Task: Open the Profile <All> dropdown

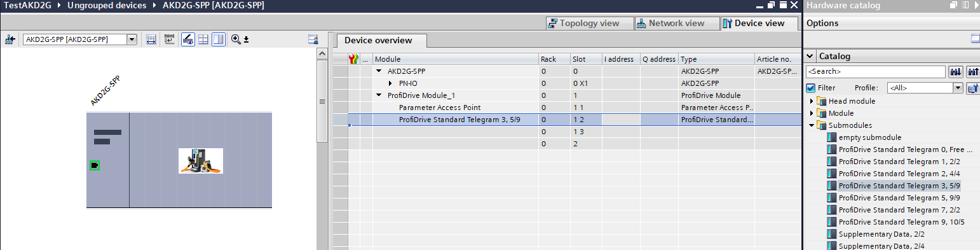Action: 958,88
